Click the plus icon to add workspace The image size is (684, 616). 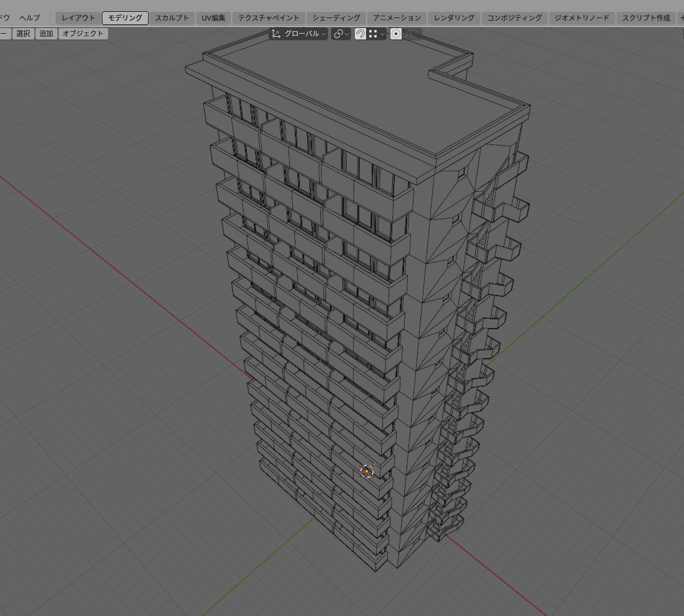(681, 18)
